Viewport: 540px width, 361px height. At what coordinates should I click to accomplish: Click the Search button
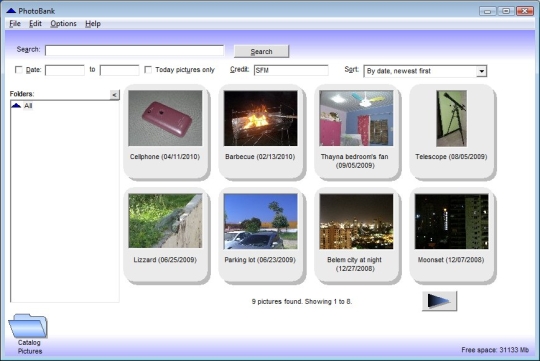pos(261,51)
